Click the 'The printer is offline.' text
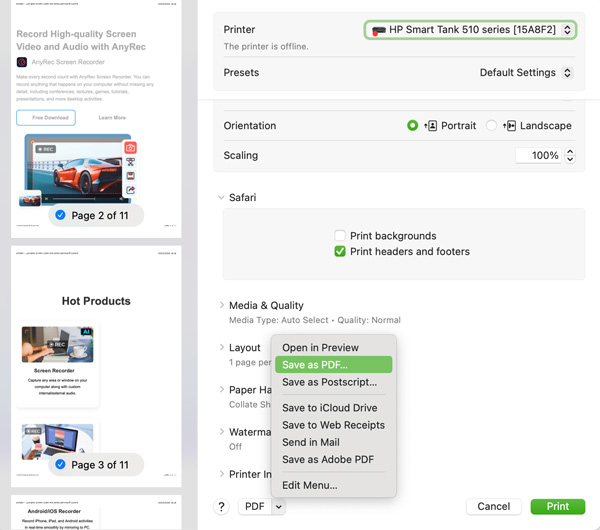The width and height of the screenshot is (600, 530). coord(266,46)
